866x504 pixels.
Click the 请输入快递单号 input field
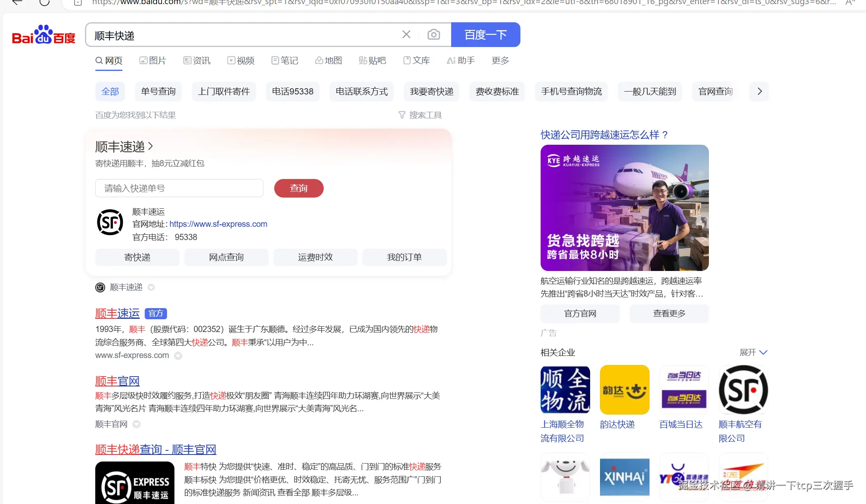(x=179, y=188)
